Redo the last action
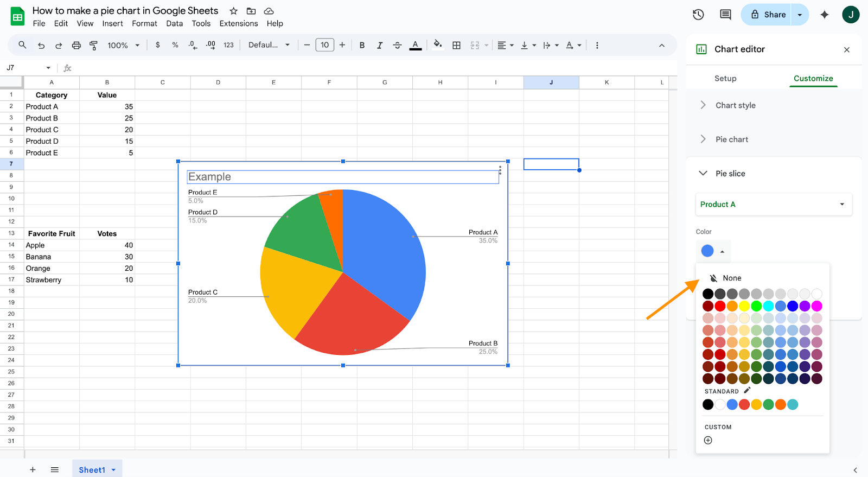The height and width of the screenshot is (477, 868). (x=59, y=46)
